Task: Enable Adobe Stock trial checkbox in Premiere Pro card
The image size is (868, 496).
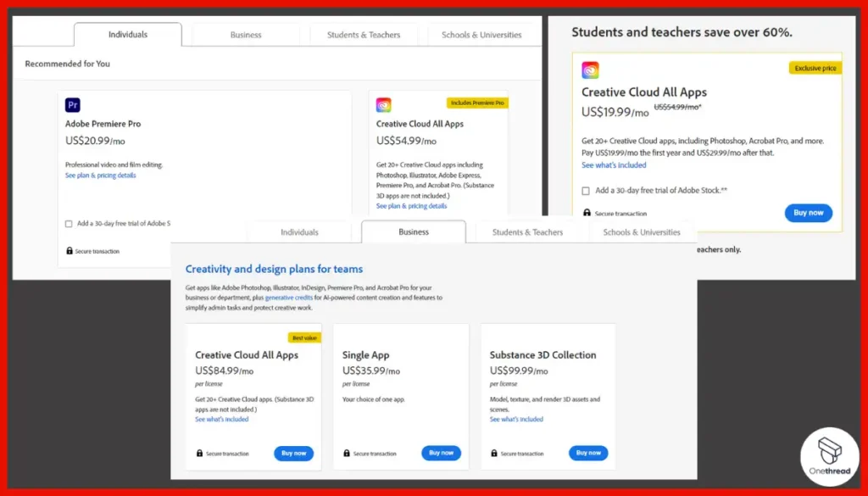Action: pyautogui.click(x=69, y=224)
